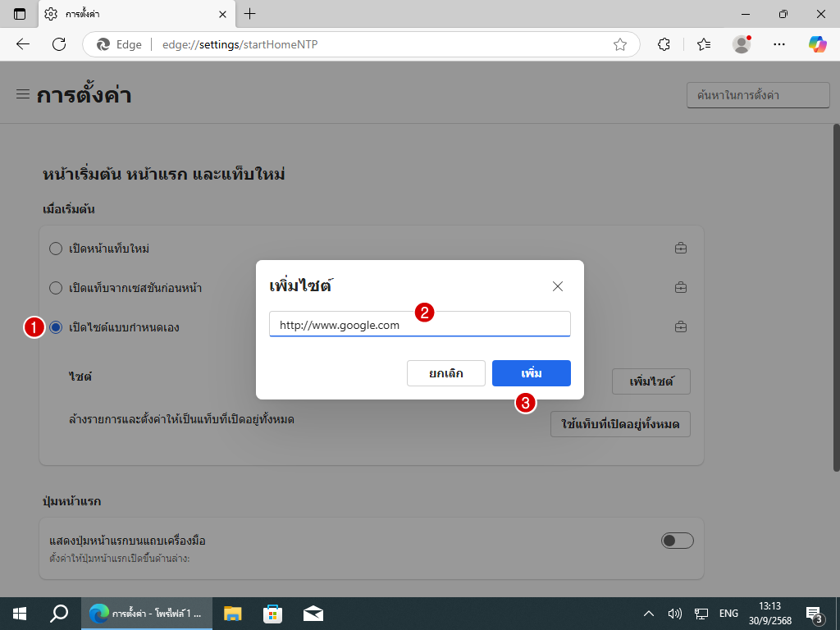Click the URL input field in dialog
840x630 pixels.
point(419,325)
